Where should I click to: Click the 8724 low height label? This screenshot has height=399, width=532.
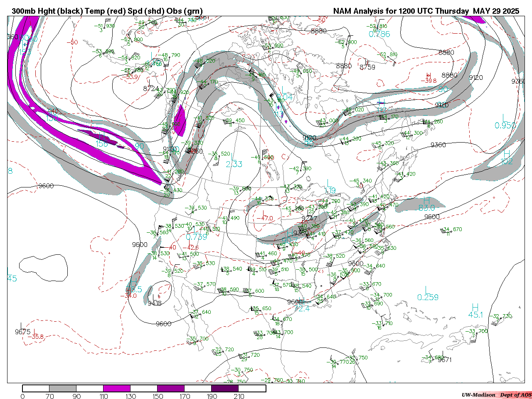(x=151, y=89)
